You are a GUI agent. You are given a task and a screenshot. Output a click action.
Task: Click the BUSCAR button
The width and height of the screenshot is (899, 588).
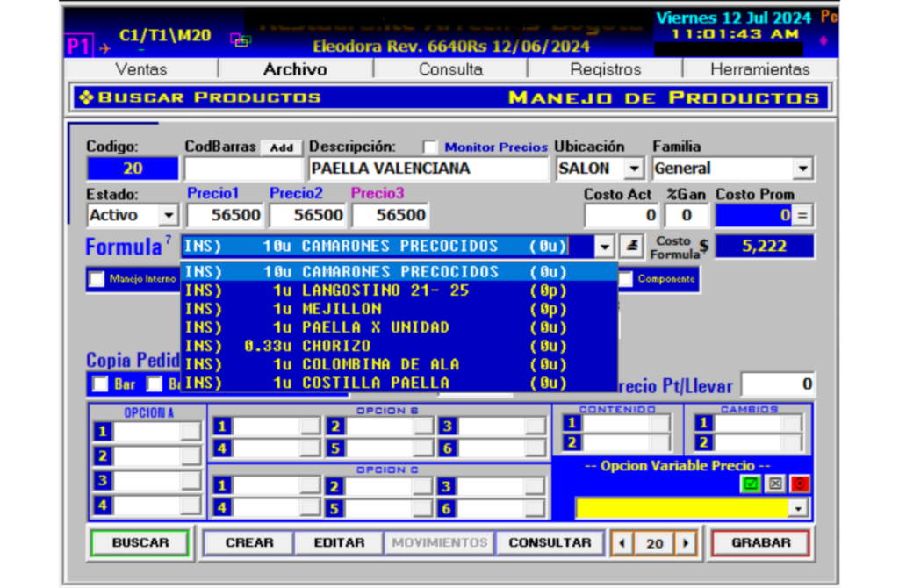coord(140,542)
